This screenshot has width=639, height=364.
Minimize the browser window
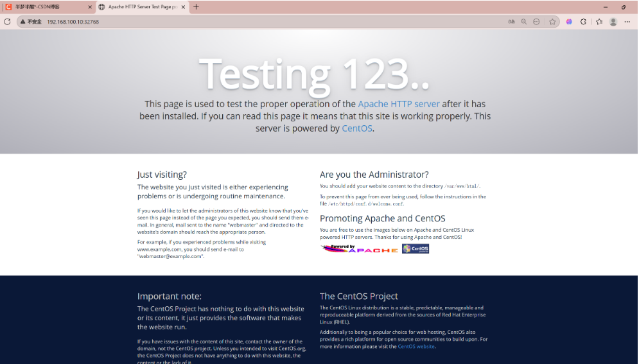[605, 7]
